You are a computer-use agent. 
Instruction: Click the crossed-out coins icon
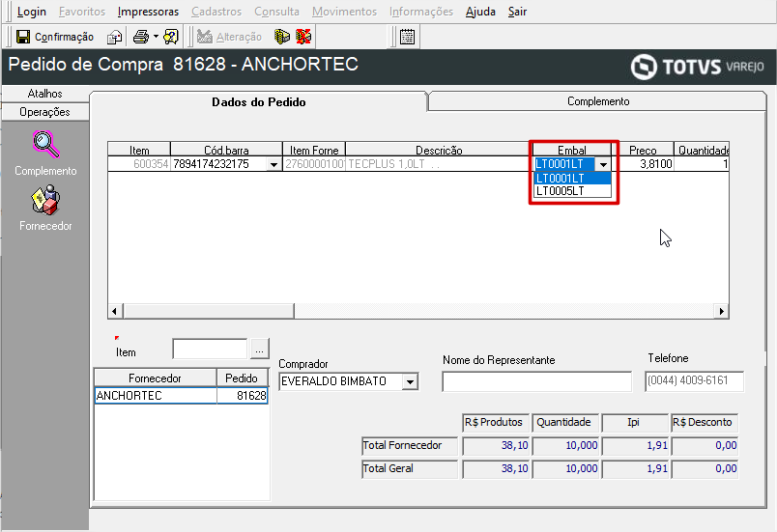coord(303,37)
